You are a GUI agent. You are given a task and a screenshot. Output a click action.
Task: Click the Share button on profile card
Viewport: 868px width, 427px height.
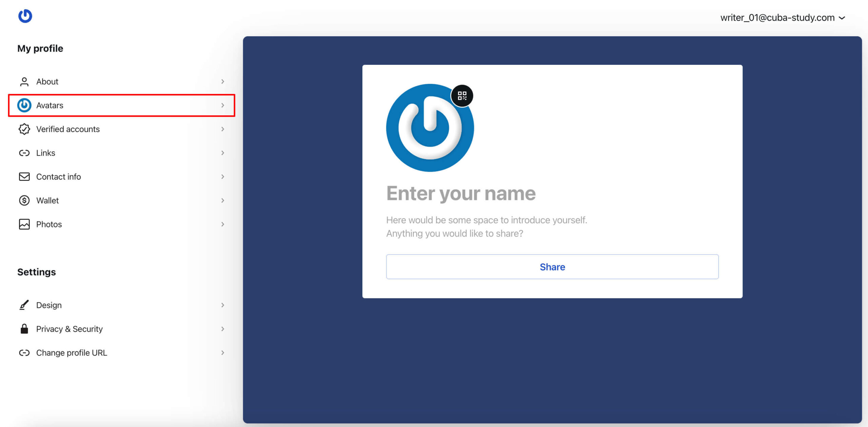tap(552, 267)
